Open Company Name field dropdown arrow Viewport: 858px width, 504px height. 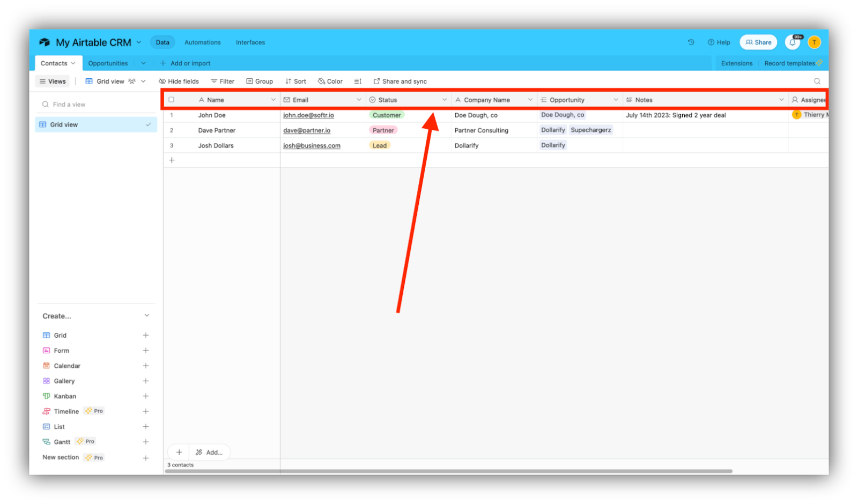[530, 100]
